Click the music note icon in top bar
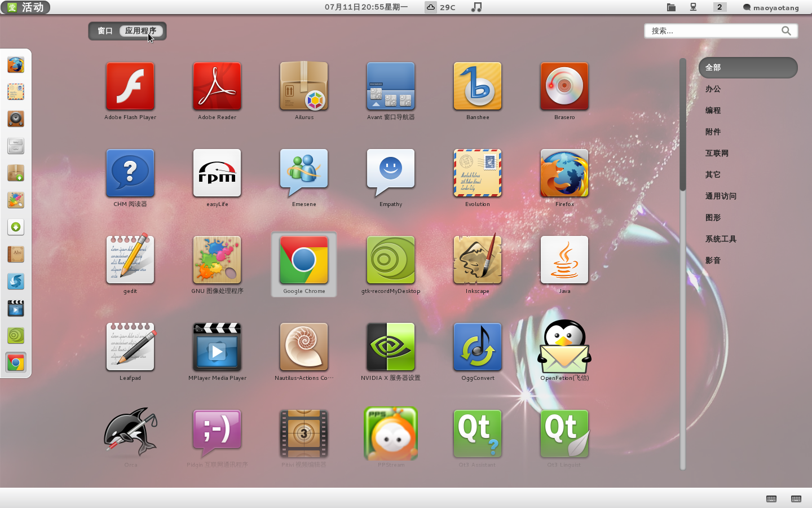 point(476,7)
